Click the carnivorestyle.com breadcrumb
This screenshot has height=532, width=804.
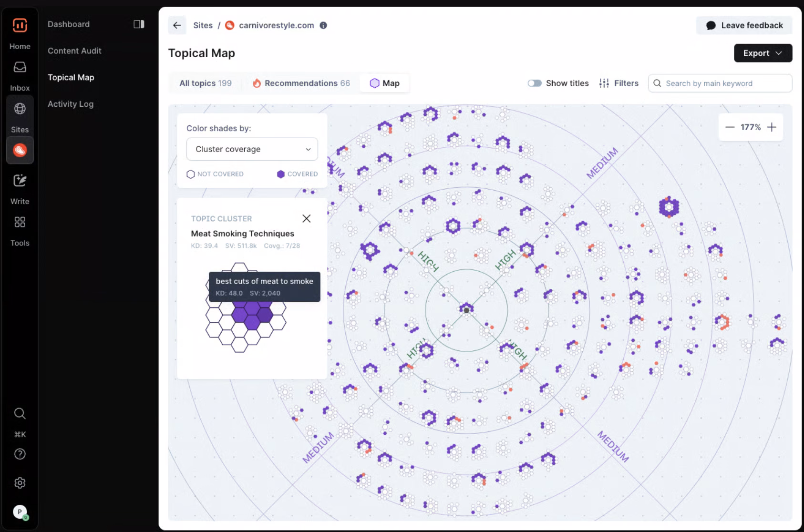[277, 25]
